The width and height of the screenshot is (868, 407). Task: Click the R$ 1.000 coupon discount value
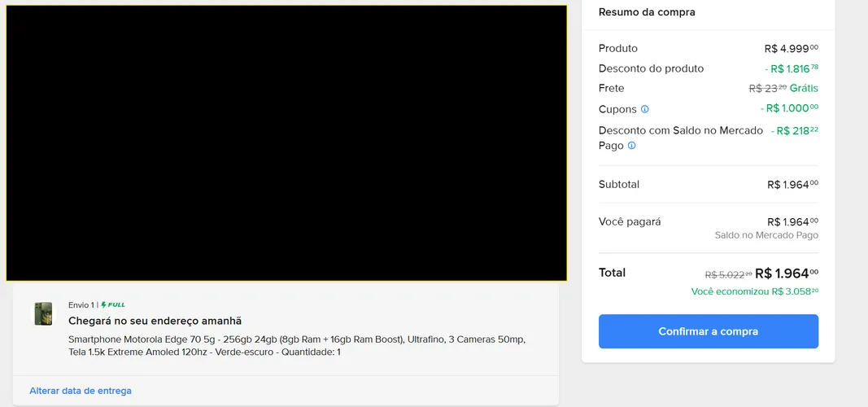pyautogui.click(x=789, y=108)
